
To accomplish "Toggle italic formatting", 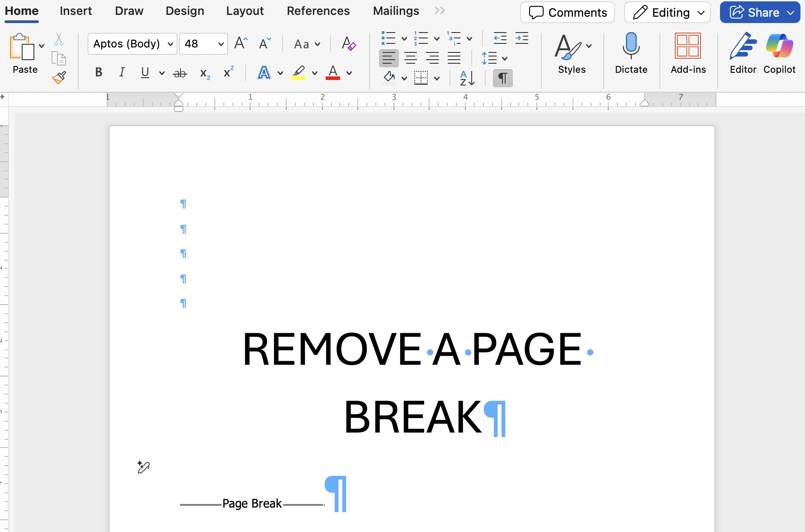I will coord(121,72).
